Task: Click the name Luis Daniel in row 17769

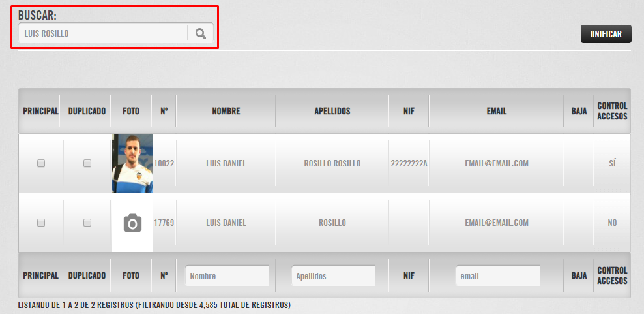Action: 226,223
